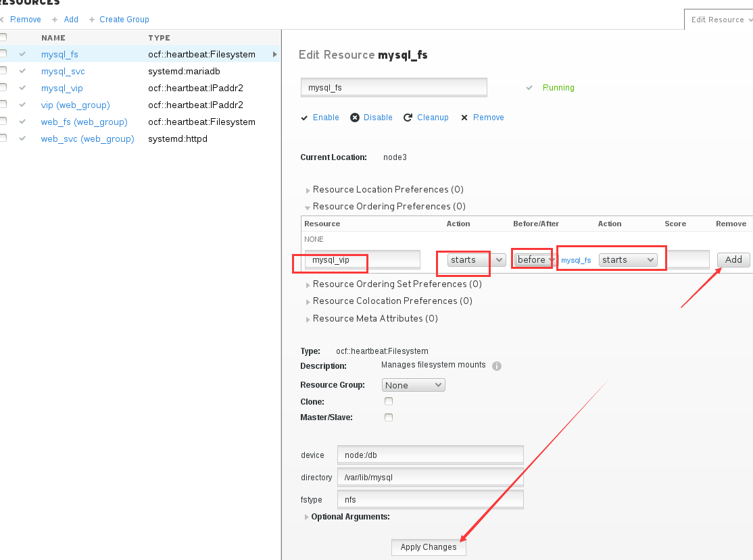Open the web_fs (web_group) resource link
The width and height of the screenshot is (753, 560).
point(84,122)
